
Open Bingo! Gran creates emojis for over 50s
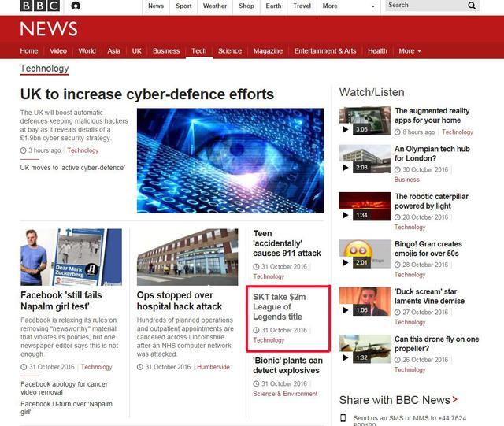tap(428, 249)
